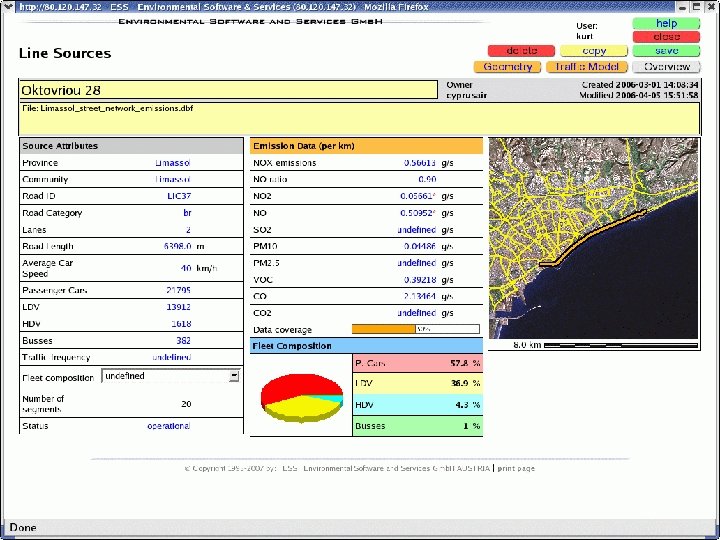This screenshot has height=540, width=720.
Task: Save the line source
Action: click(666, 51)
